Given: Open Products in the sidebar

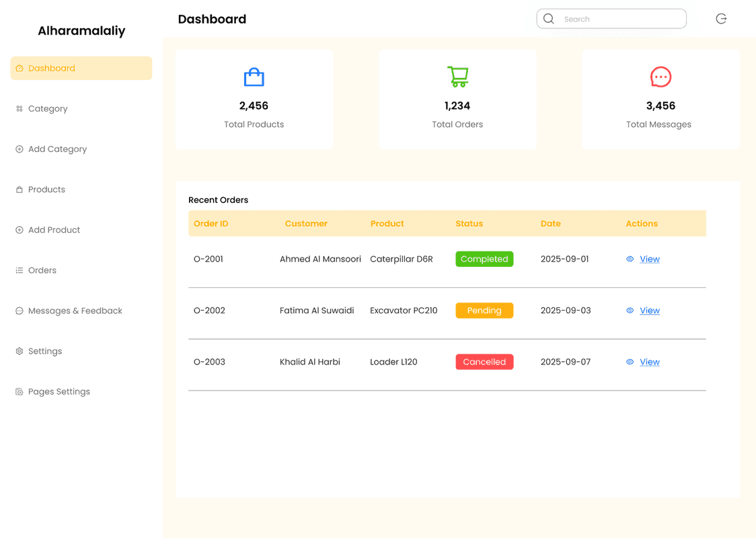Looking at the screenshot, I should pyautogui.click(x=46, y=190).
